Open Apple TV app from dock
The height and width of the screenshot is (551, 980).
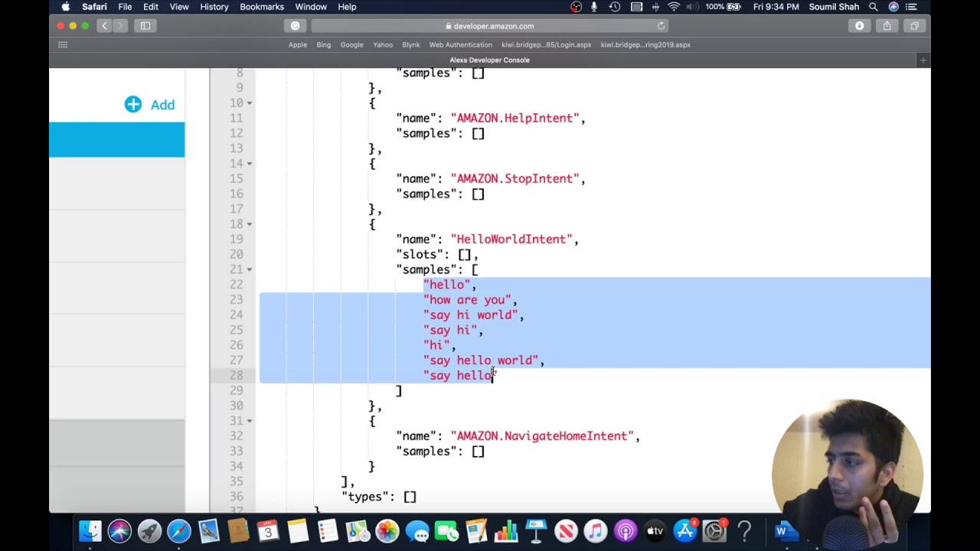(x=655, y=531)
